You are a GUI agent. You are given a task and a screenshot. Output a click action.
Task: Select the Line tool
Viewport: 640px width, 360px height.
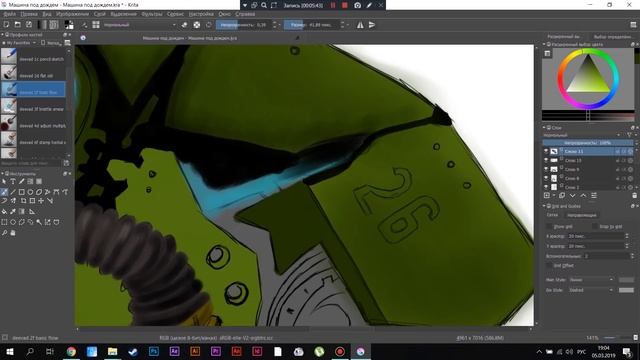(13, 192)
